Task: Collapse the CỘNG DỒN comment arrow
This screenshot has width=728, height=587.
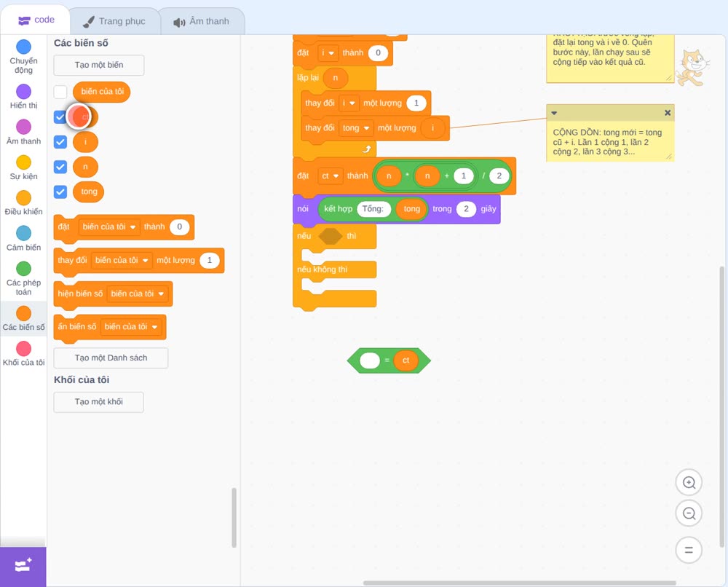Action: (554, 113)
